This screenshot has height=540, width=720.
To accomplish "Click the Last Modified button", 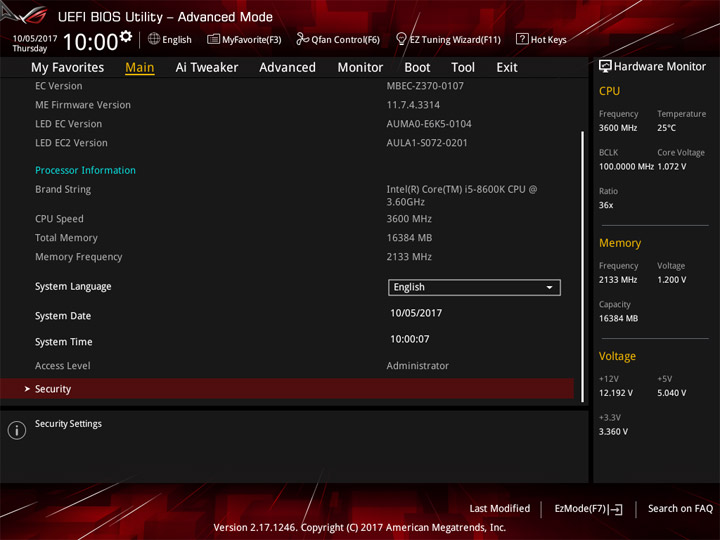I will (x=500, y=508).
